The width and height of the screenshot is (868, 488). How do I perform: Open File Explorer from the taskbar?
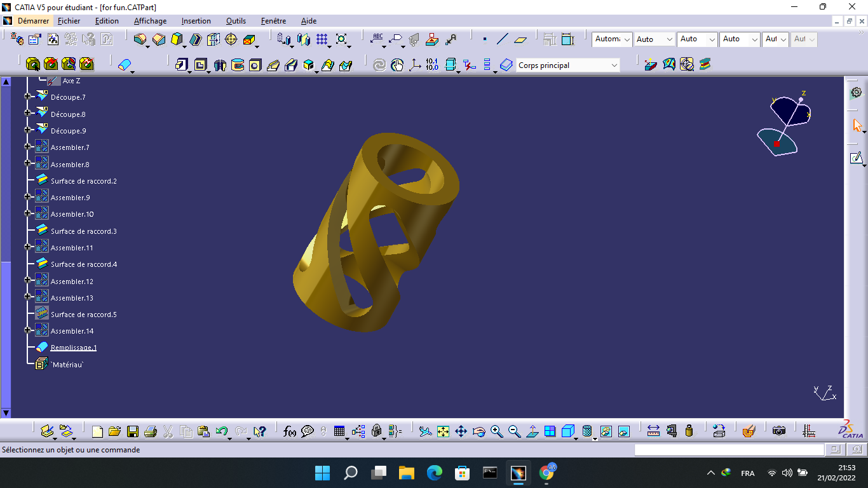[406, 473]
